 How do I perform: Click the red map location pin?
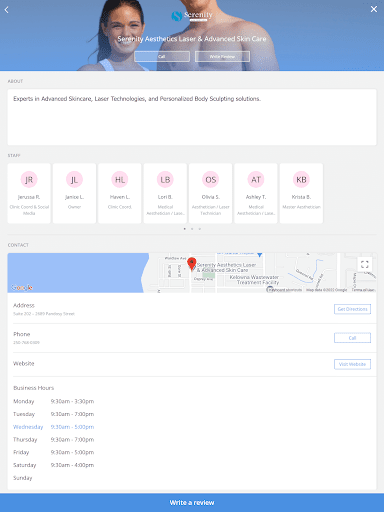pos(191,263)
